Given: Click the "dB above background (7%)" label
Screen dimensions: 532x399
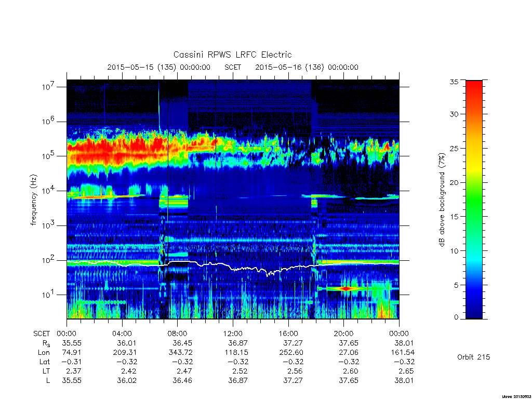Looking at the screenshot, I should point(442,200).
